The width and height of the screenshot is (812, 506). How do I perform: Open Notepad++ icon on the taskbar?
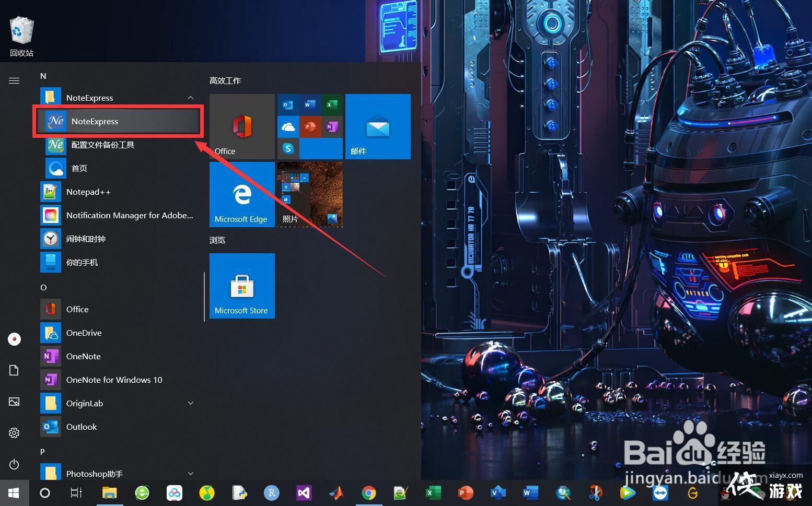tap(401, 493)
